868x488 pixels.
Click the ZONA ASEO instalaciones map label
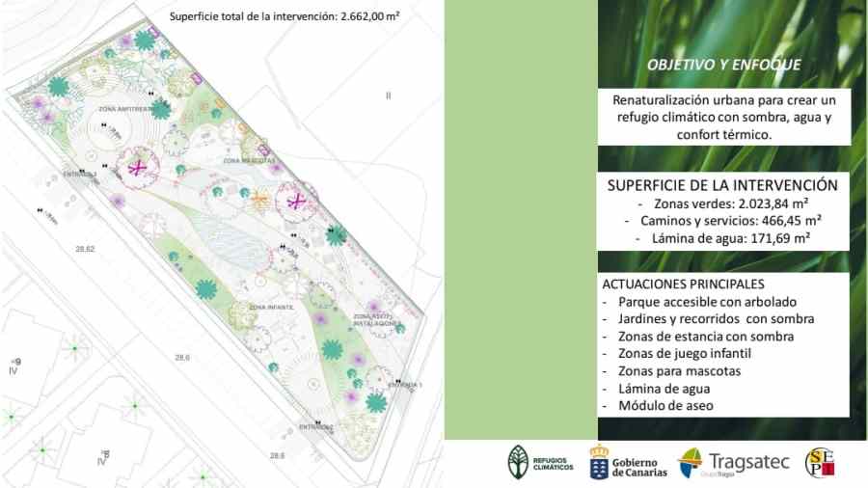point(375,320)
